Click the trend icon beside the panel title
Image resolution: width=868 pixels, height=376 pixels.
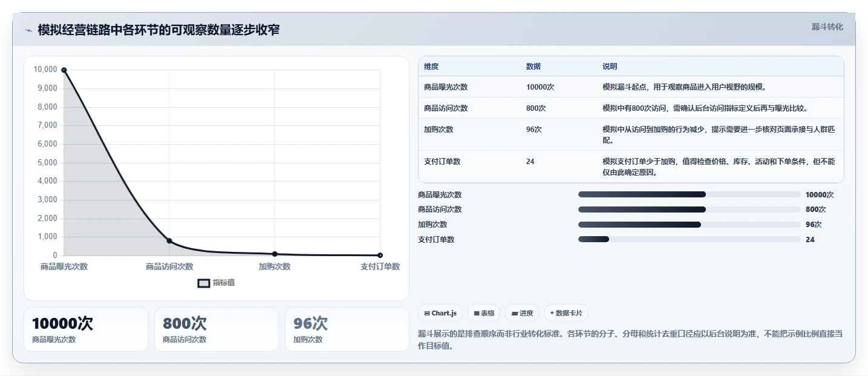(28, 30)
